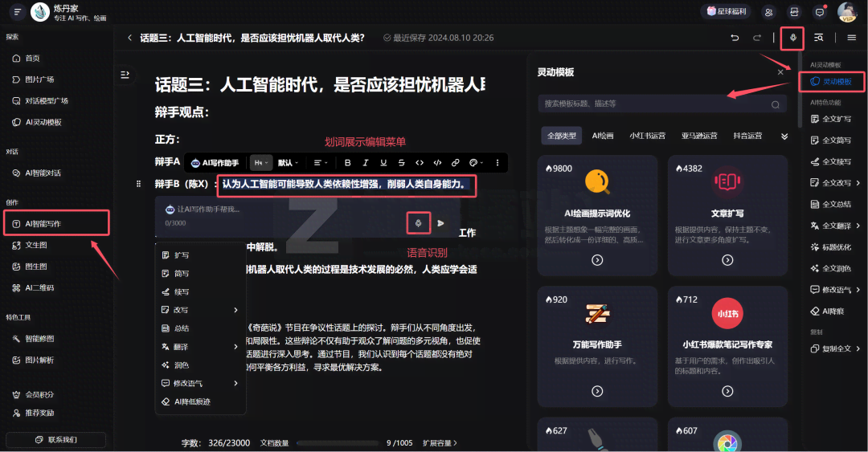Select 扩写 from the AI context menu

tap(182, 255)
